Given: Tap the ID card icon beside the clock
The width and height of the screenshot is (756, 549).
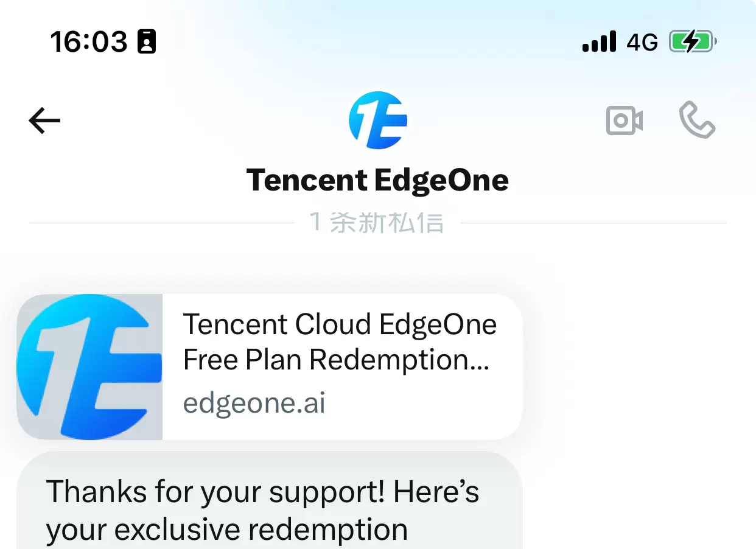Looking at the screenshot, I should pos(147,42).
